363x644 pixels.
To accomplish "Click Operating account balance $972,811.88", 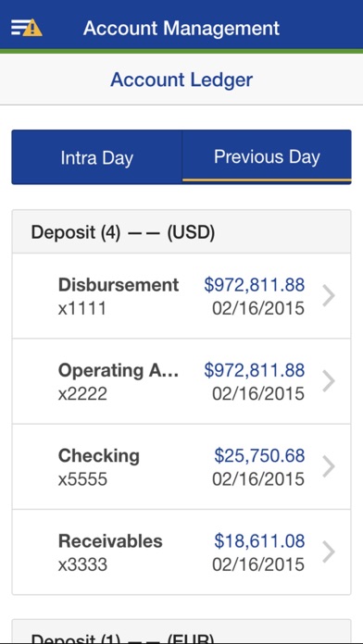I will 255,370.
